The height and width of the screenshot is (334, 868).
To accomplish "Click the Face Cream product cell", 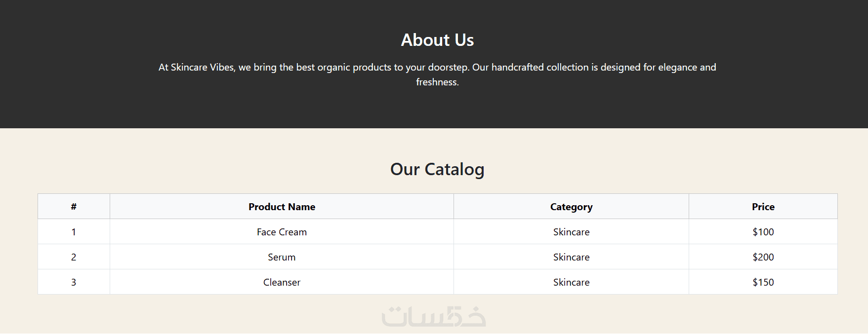I will point(282,232).
